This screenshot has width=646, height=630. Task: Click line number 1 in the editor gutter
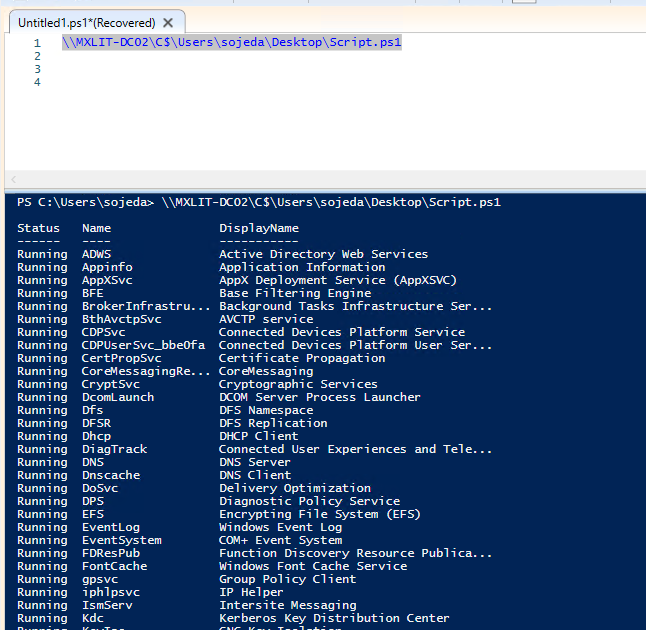pyautogui.click(x=37, y=43)
